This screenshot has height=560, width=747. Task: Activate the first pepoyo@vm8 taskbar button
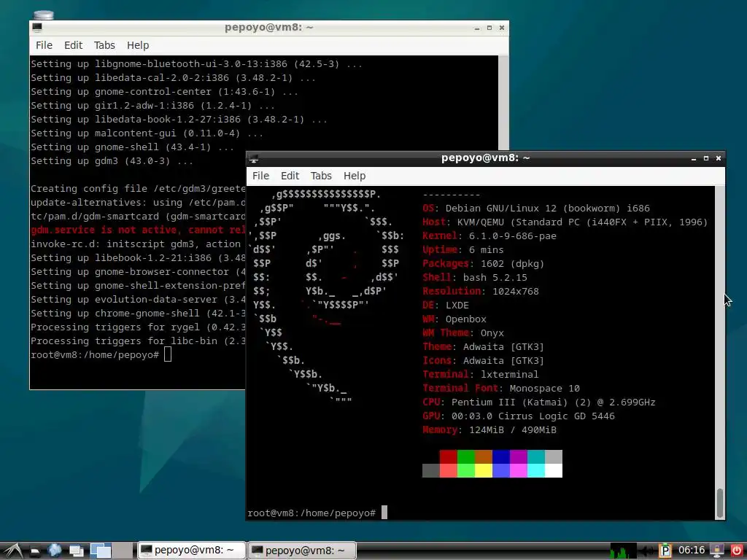click(x=192, y=551)
